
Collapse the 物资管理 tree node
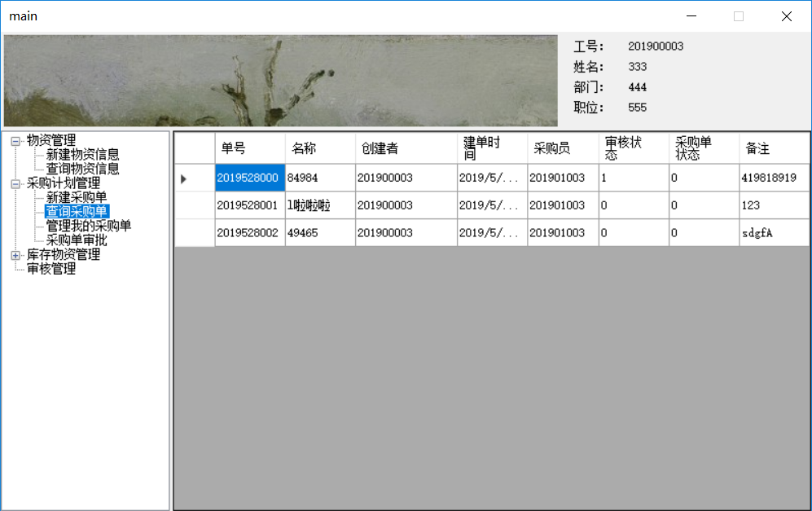coord(15,141)
